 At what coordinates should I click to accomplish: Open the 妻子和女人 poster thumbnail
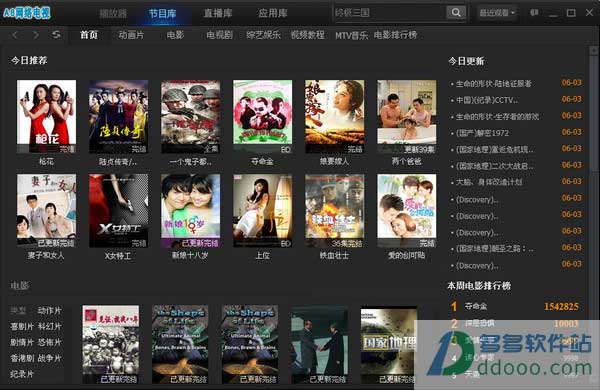tap(46, 211)
